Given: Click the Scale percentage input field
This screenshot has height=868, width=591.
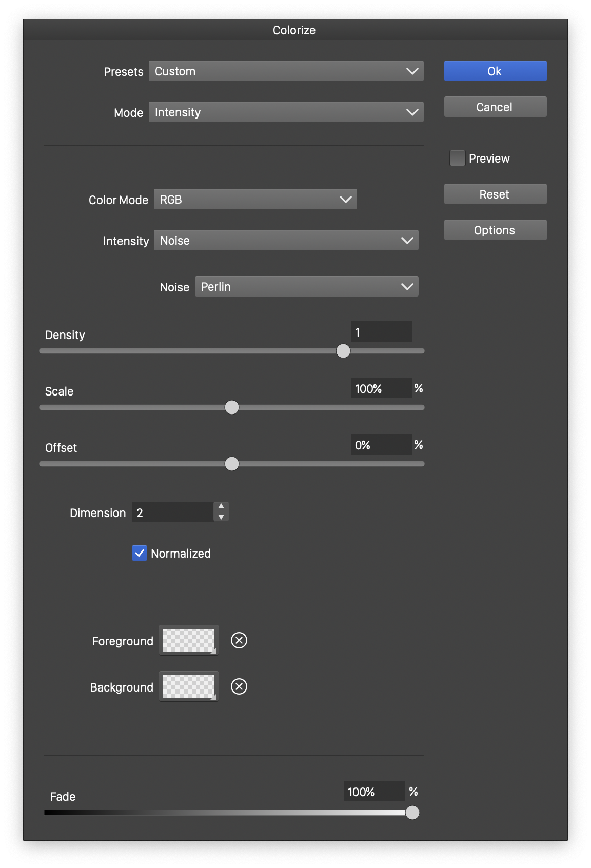Looking at the screenshot, I should point(381,388).
